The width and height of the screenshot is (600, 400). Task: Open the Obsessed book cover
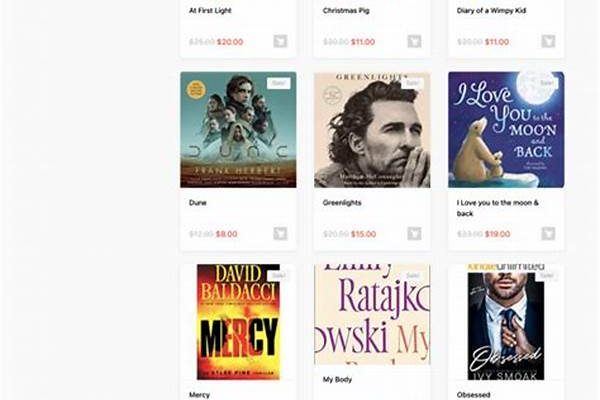[506, 322]
